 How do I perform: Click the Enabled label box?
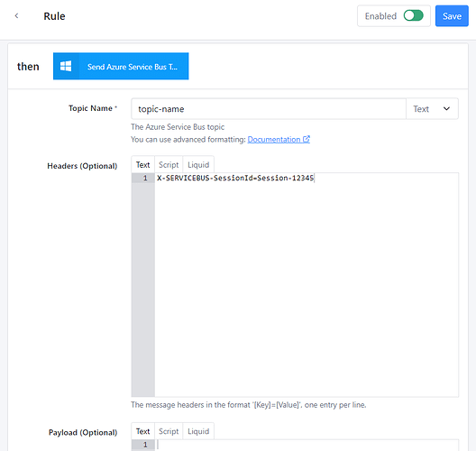coord(394,16)
